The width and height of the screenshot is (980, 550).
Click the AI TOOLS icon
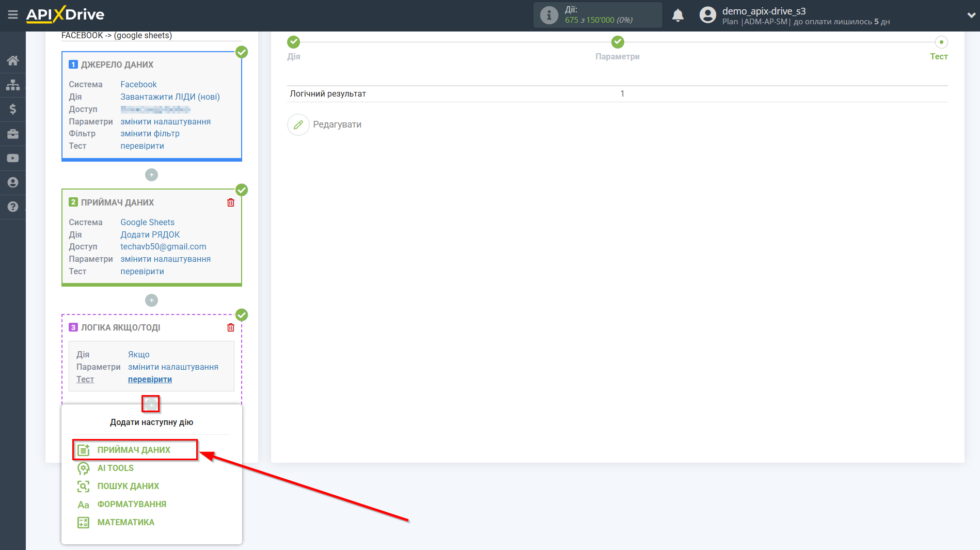tap(83, 468)
